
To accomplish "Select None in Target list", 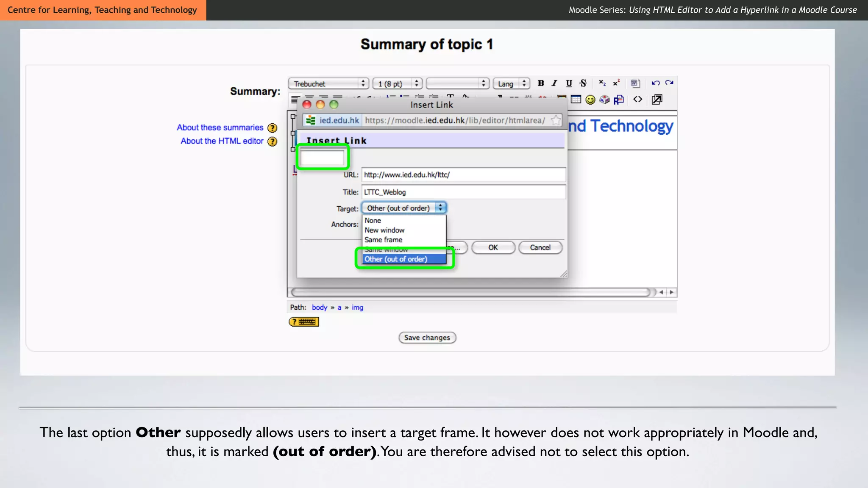I will click(404, 220).
